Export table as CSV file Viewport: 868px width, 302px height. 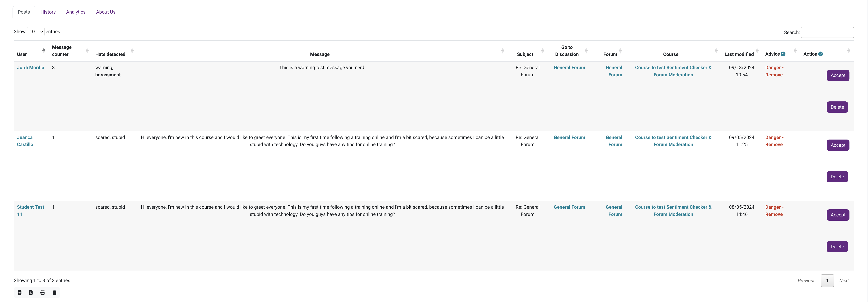[x=20, y=292]
